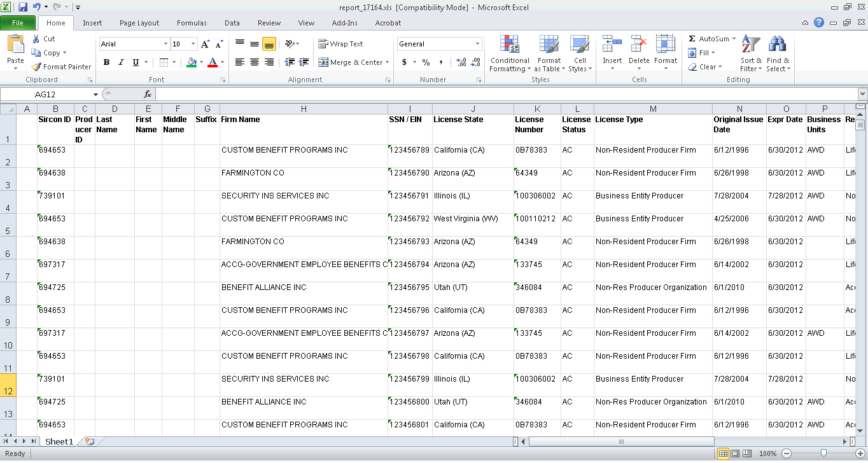Click the Paste clipboard icon
The width and height of the screenshot is (868, 463).
[15, 45]
